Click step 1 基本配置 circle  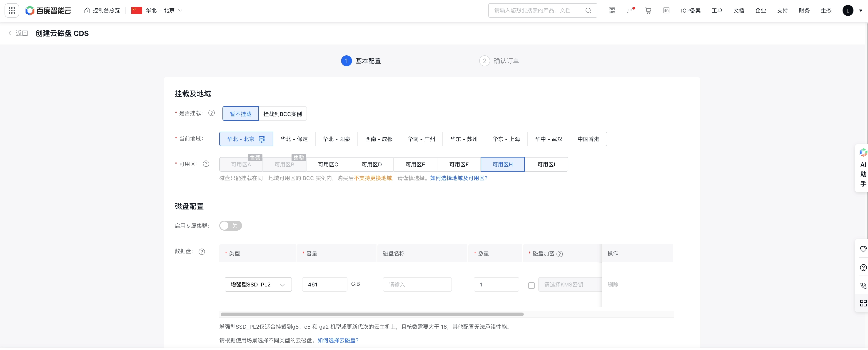346,61
